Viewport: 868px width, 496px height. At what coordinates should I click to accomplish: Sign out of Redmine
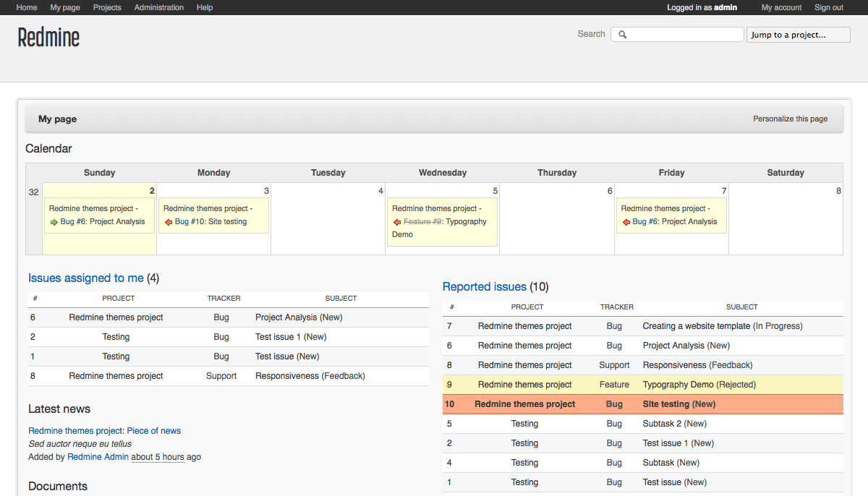(x=829, y=7)
